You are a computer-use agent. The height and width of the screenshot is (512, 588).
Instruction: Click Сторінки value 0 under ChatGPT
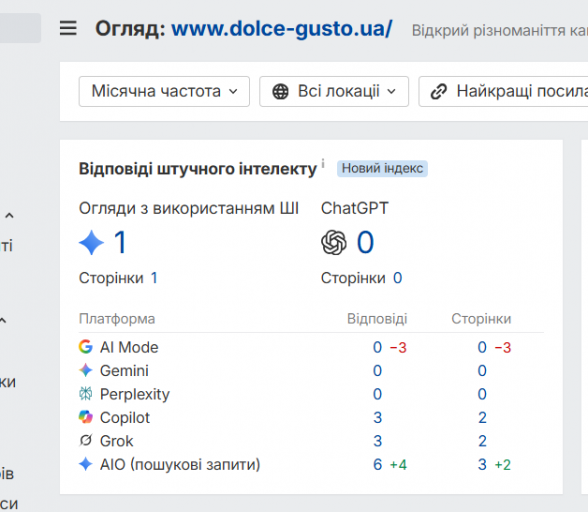[x=398, y=278]
